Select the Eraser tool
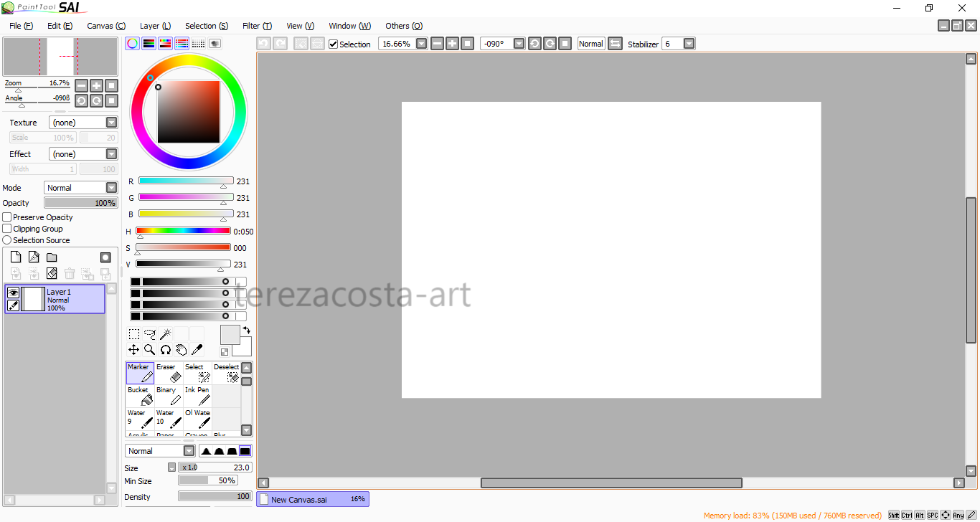Viewport: 980px width, 522px height. coord(169,374)
